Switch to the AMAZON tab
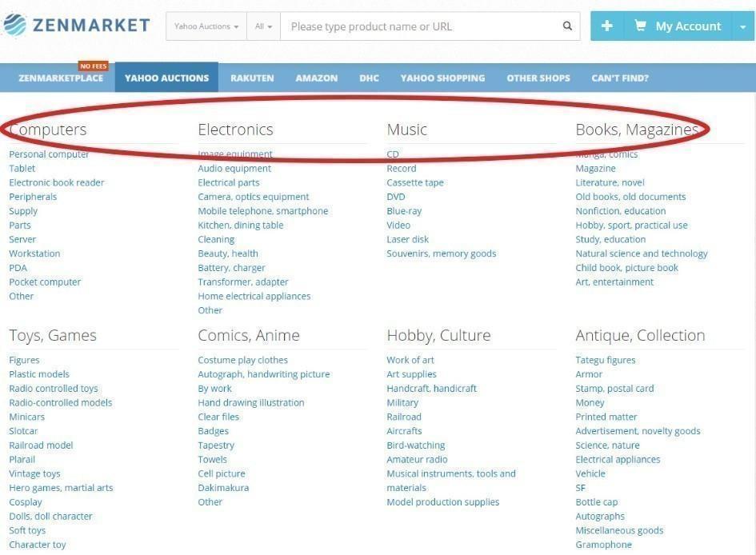Viewport: 756px width, 555px height. tap(317, 78)
